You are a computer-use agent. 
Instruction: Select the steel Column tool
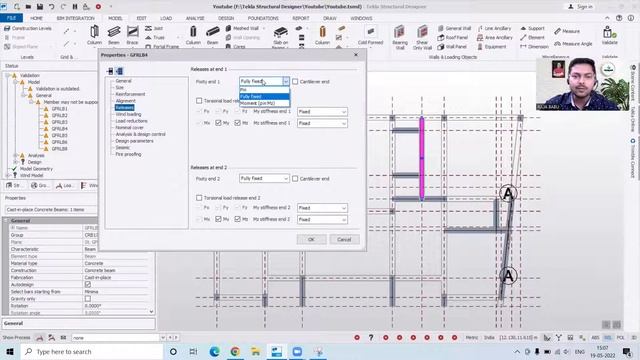[x=94, y=35]
